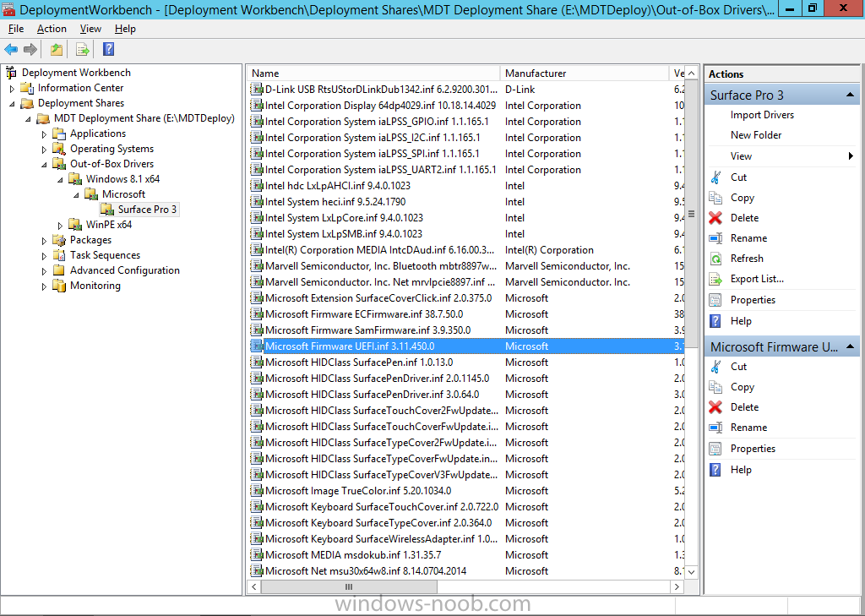Collapse the Windows 8.1 x64 node

click(60, 180)
